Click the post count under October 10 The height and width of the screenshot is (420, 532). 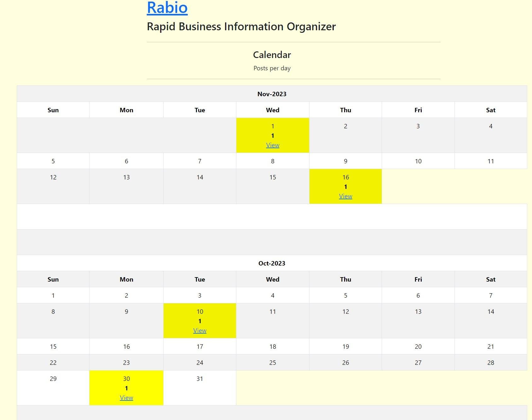pyautogui.click(x=200, y=321)
